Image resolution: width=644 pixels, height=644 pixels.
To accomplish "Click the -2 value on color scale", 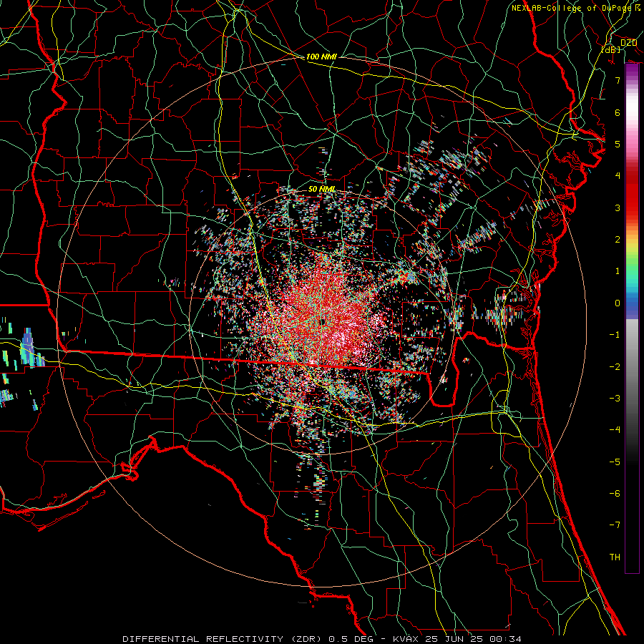I will (615, 367).
